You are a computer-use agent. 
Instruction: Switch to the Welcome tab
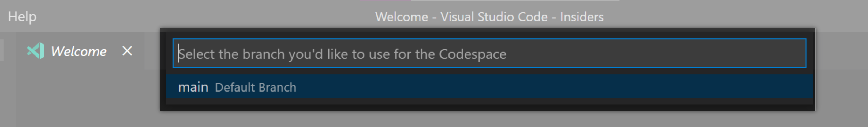click(78, 51)
